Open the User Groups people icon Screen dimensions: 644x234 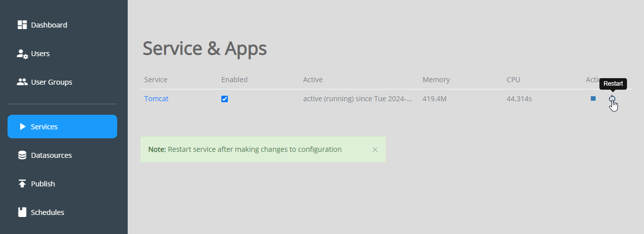click(x=22, y=82)
